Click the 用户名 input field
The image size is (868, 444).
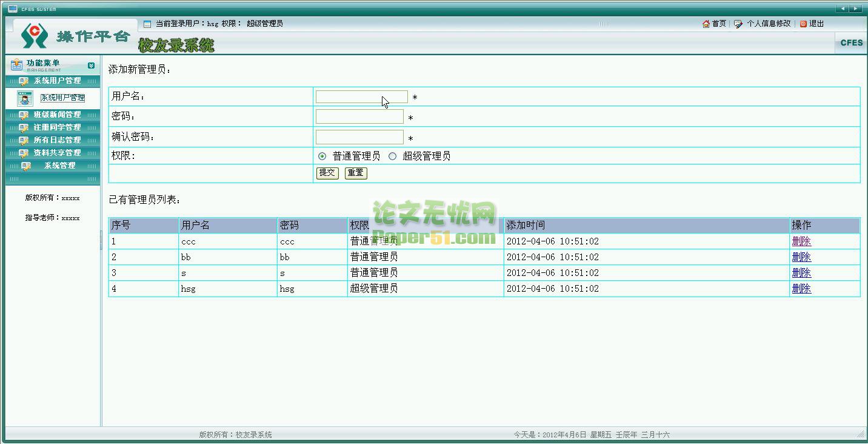[x=361, y=97]
